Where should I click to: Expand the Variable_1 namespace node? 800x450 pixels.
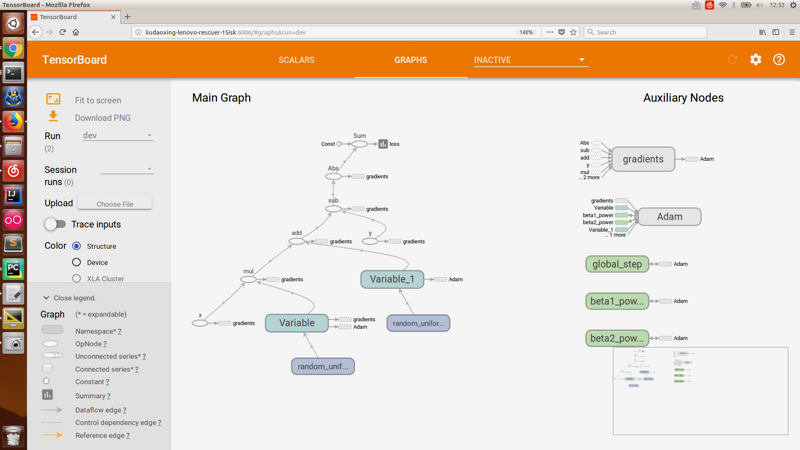(x=392, y=279)
